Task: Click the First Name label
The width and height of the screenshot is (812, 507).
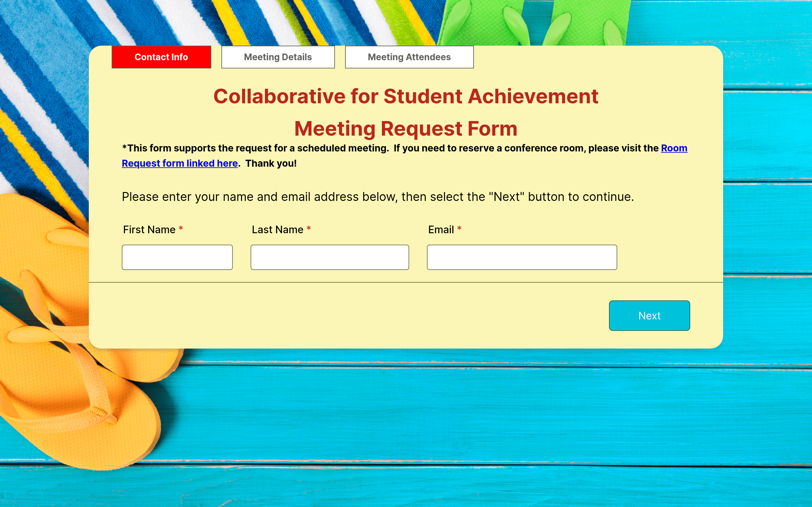Action: 149,230
